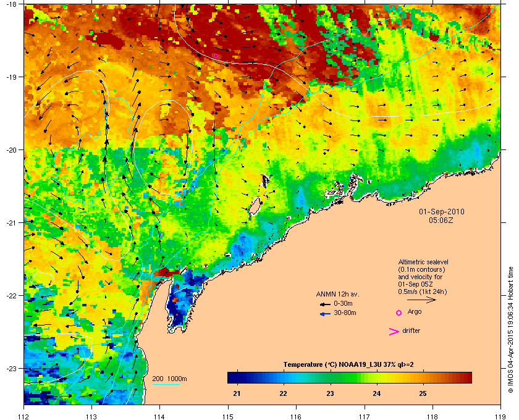Image resolution: width=519 pixels, height=420 pixels.
Task: Click the latitude axis label -23
Action: [x=11, y=368]
